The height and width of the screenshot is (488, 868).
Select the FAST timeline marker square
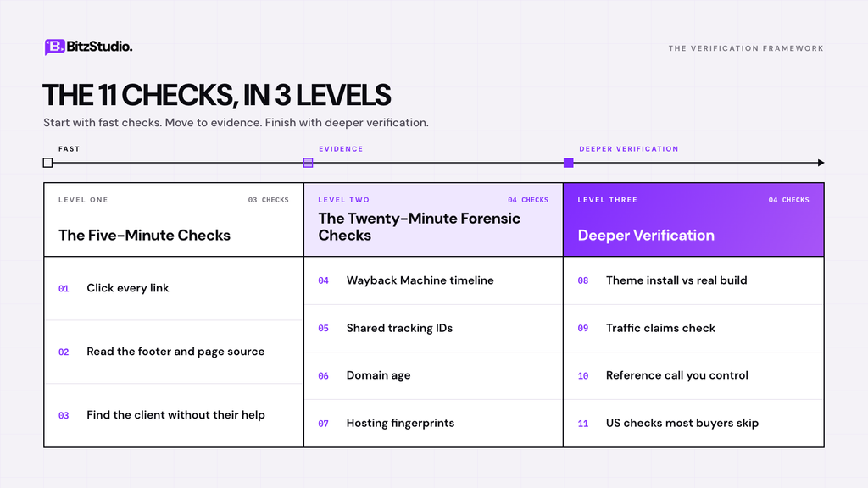(47, 163)
